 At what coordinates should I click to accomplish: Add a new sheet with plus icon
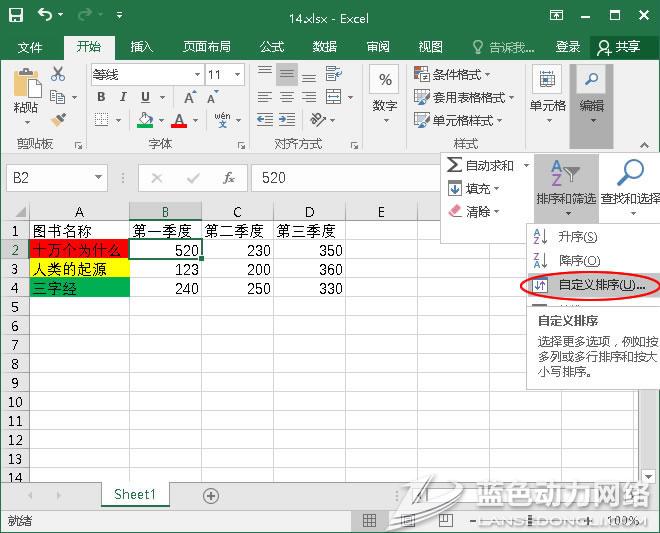(x=210, y=496)
